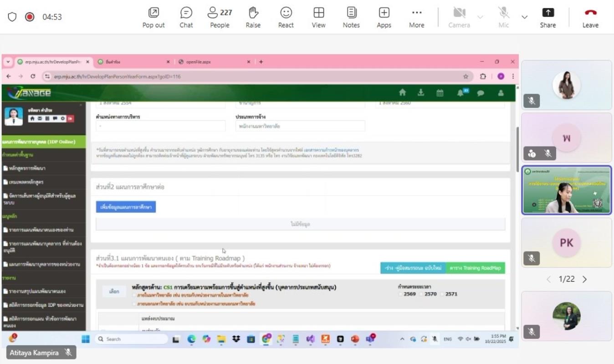Open the More options menu
The image size is (614, 364).
[x=416, y=17]
